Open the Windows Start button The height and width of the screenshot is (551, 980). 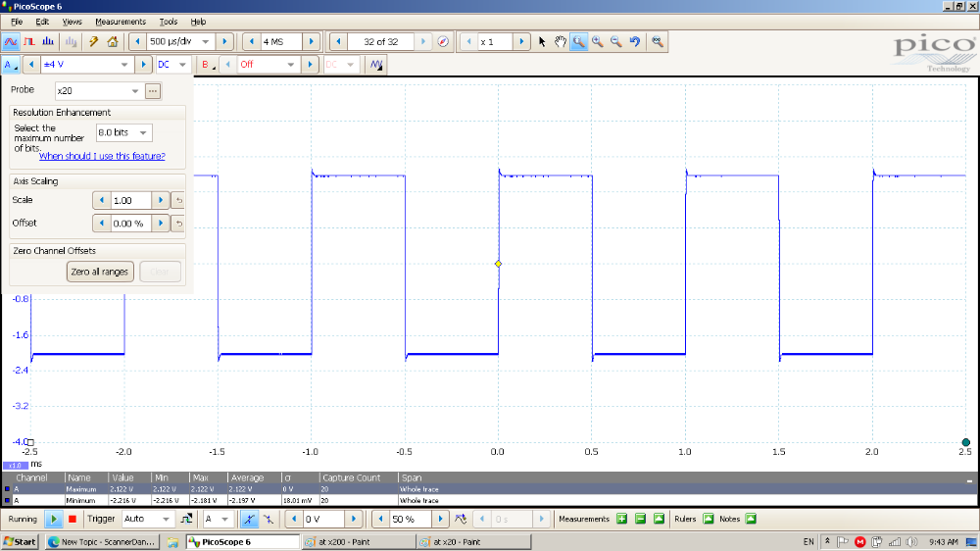coord(20,542)
